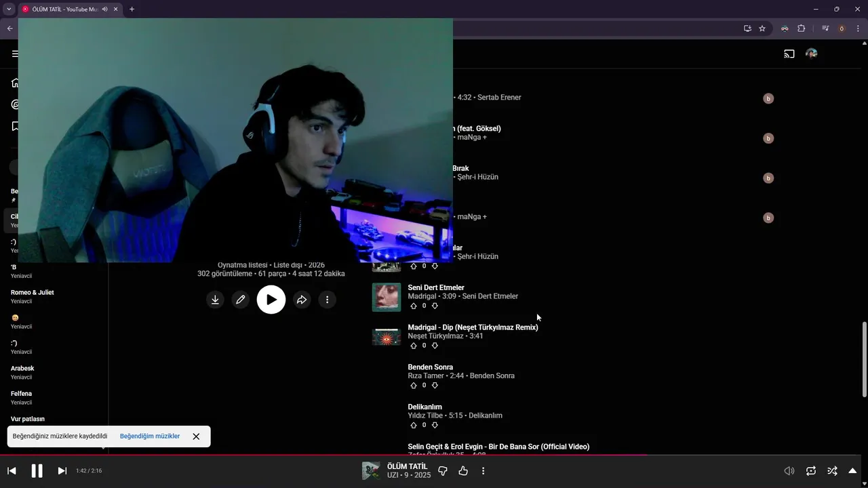Open the Romeo & Juliet playlist in the sidebar

(33, 293)
